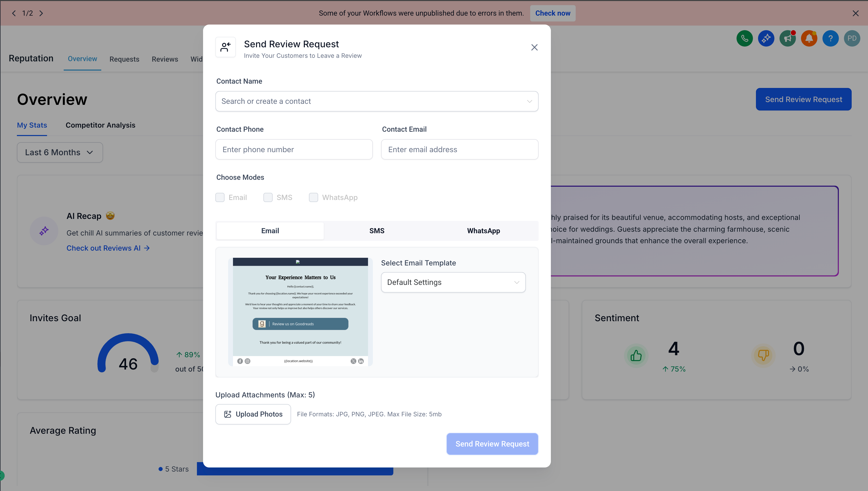Check the WhatsApp mode checkbox
This screenshot has width=868, height=491.
coord(313,197)
